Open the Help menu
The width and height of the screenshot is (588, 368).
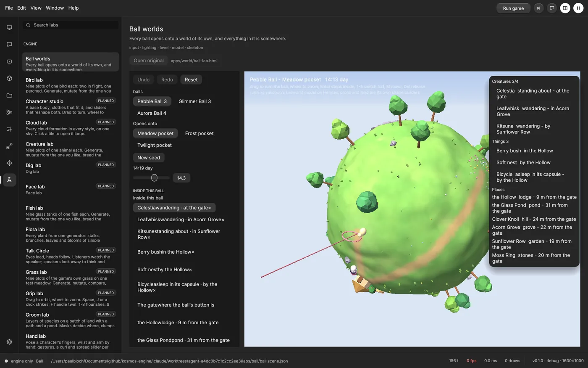73,8
